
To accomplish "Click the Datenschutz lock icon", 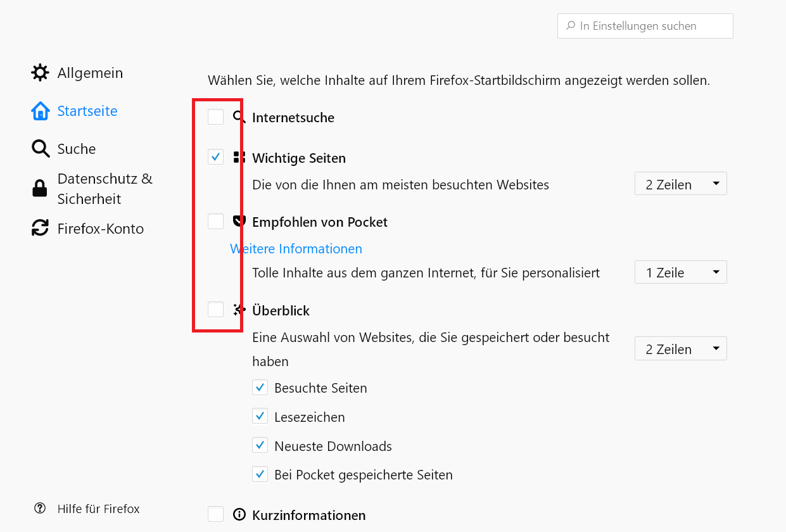I will pyautogui.click(x=40, y=189).
